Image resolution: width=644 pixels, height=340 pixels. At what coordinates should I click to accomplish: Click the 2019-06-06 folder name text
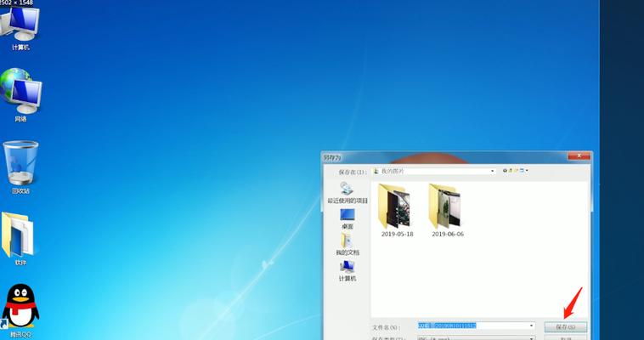click(x=448, y=234)
